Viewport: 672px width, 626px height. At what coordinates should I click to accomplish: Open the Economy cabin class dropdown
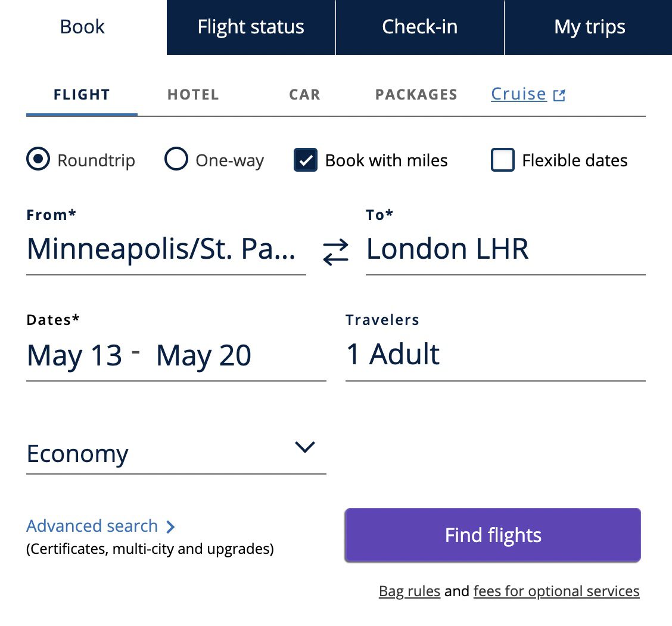pyautogui.click(x=176, y=454)
